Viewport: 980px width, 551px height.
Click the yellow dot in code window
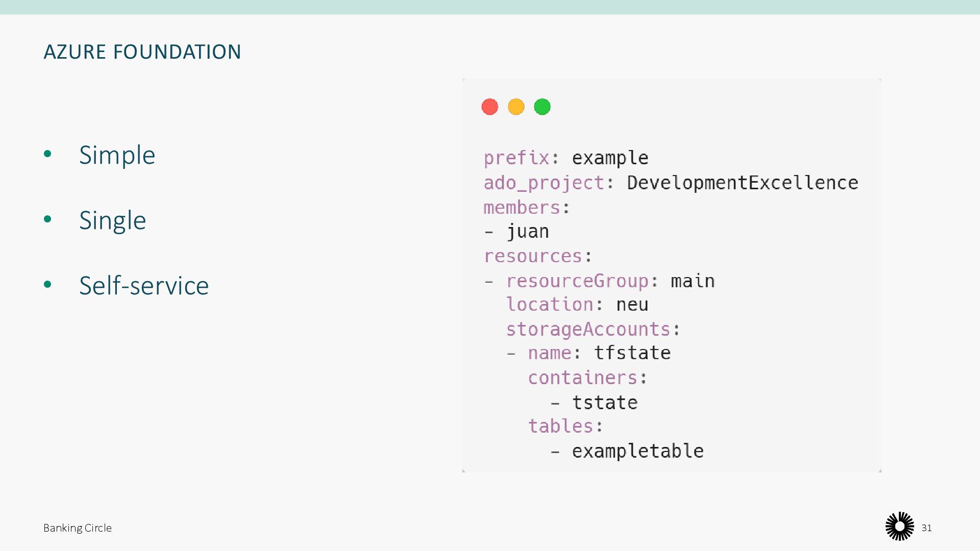pos(516,107)
